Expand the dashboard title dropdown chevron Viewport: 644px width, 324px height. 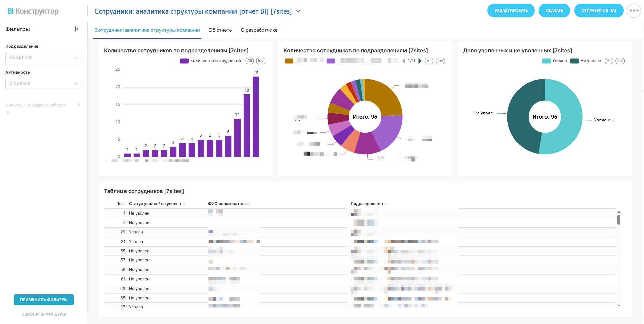(x=298, y=11)
